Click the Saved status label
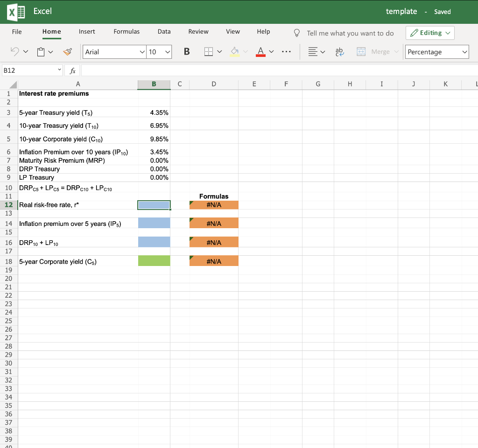The height and width of the screenshot is (448, 478). pyautogui.click(x=443, y=12)
